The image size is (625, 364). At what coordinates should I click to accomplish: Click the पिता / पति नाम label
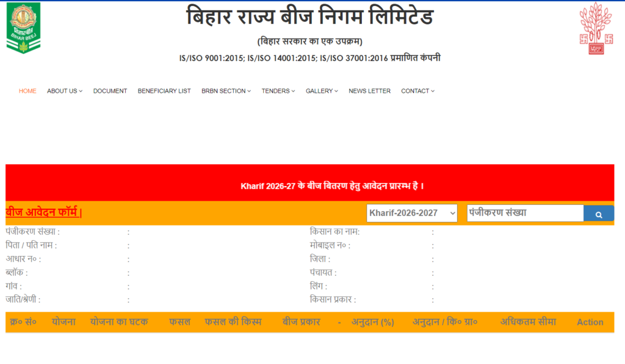tap(31, 245)
